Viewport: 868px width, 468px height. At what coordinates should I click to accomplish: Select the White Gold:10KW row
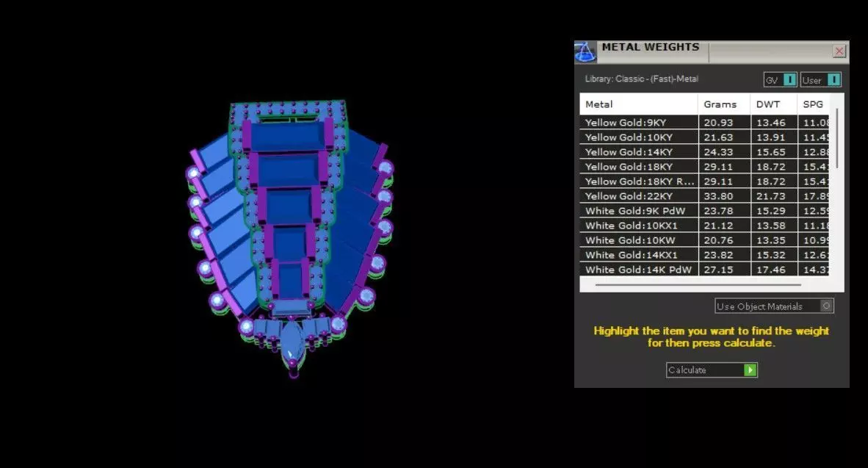[x=704, y=240]
